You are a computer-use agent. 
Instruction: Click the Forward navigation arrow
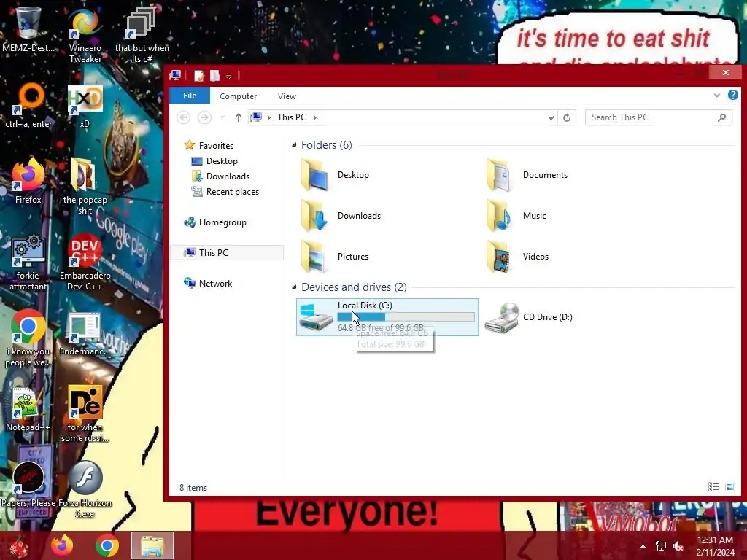tap(204, 117)
